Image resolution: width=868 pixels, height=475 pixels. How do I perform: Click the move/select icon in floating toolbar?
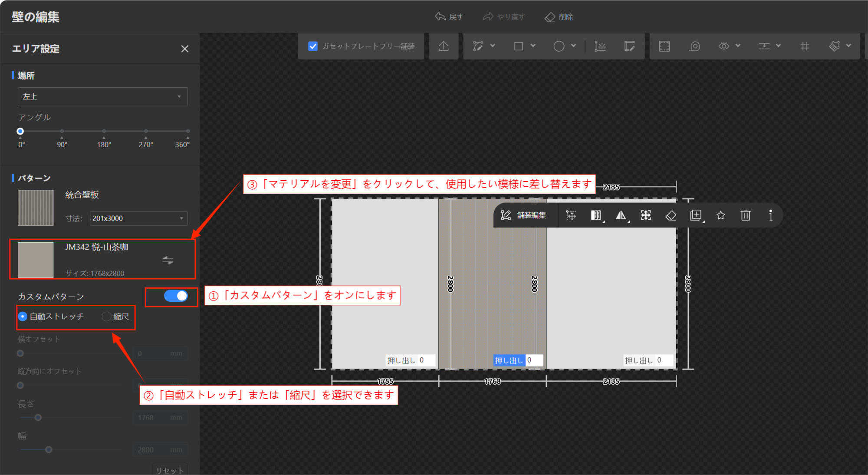(571, 215)
